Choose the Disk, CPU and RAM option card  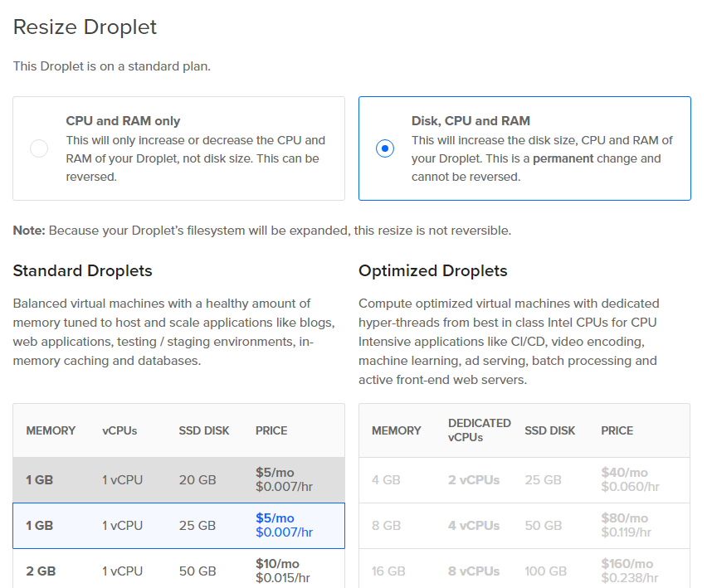click(x=525, y=148)
